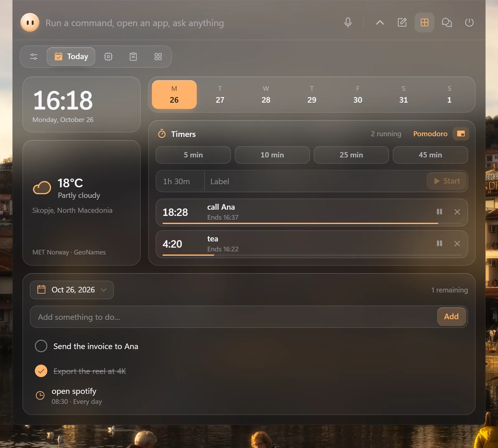Select Monday 26 in week strip
498x448 pixels.
(x=174, y=95)
